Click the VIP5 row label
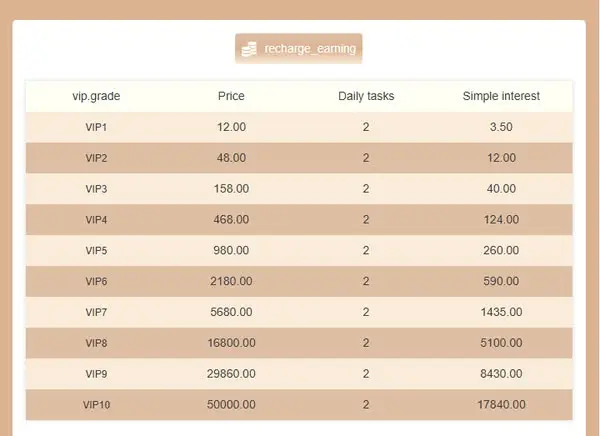Screen dimensions: 600x436 tap(96, 250)
